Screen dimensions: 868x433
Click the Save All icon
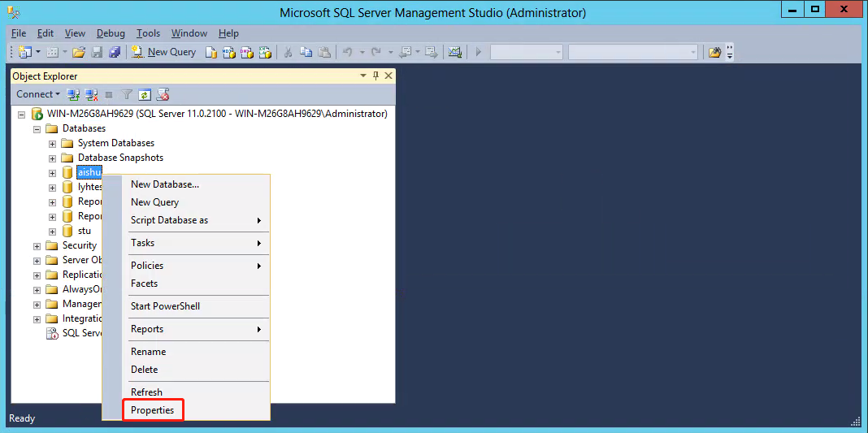click(x=115, y=52)
